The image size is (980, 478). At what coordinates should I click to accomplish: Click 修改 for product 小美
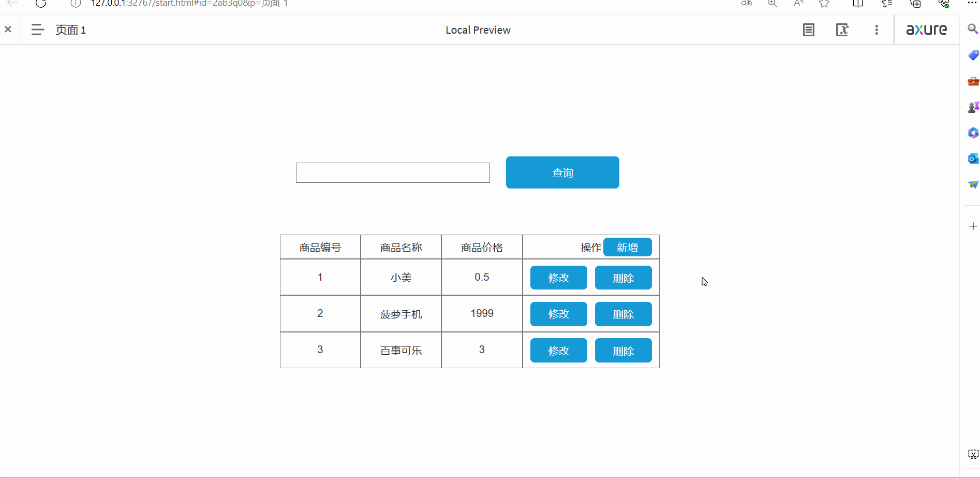(x=559, y=278)
